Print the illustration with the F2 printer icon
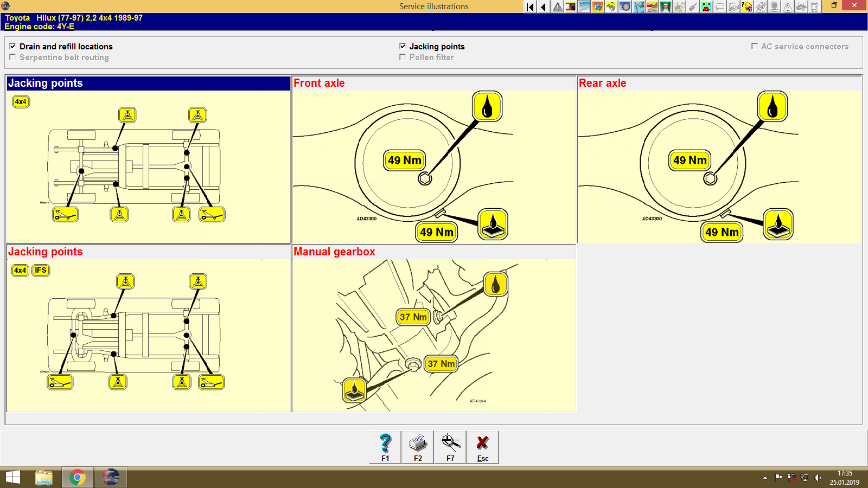The image size is (868, 488). coord(417,446)
